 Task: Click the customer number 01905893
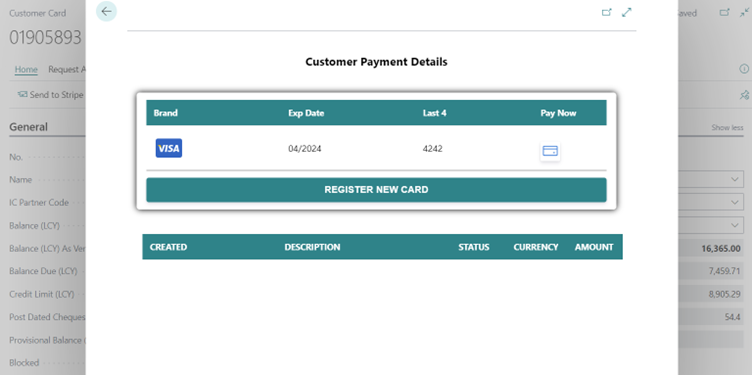46,37
